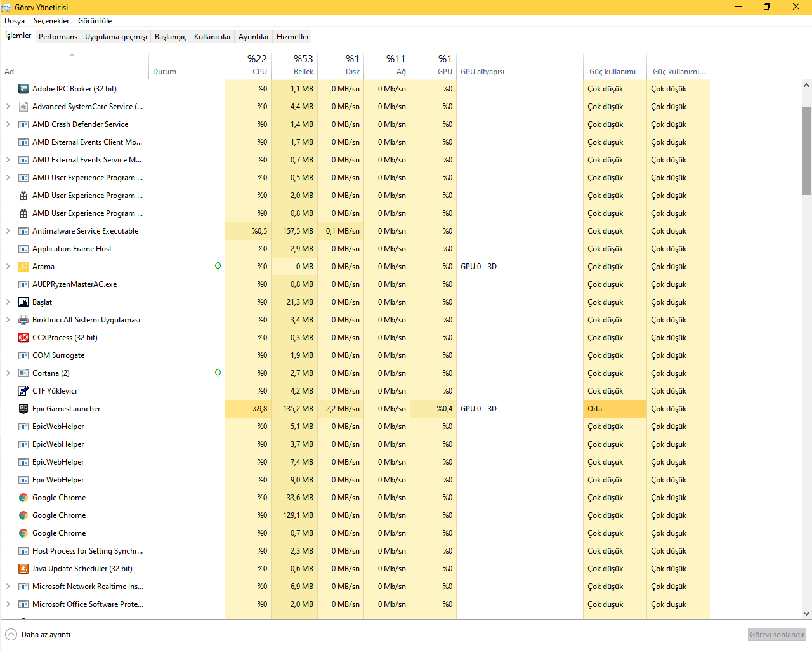
Task: Switch to the Başlangıç tab
Action: tap(171, 37)
